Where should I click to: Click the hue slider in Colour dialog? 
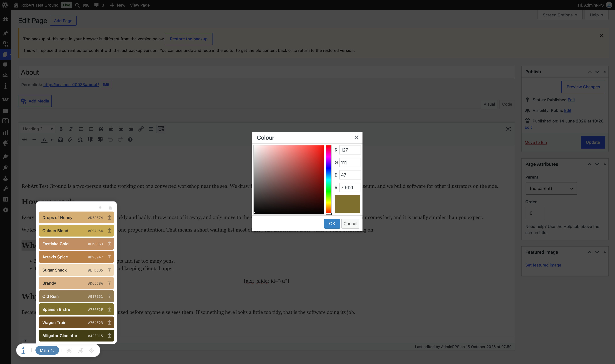point(329,180)
